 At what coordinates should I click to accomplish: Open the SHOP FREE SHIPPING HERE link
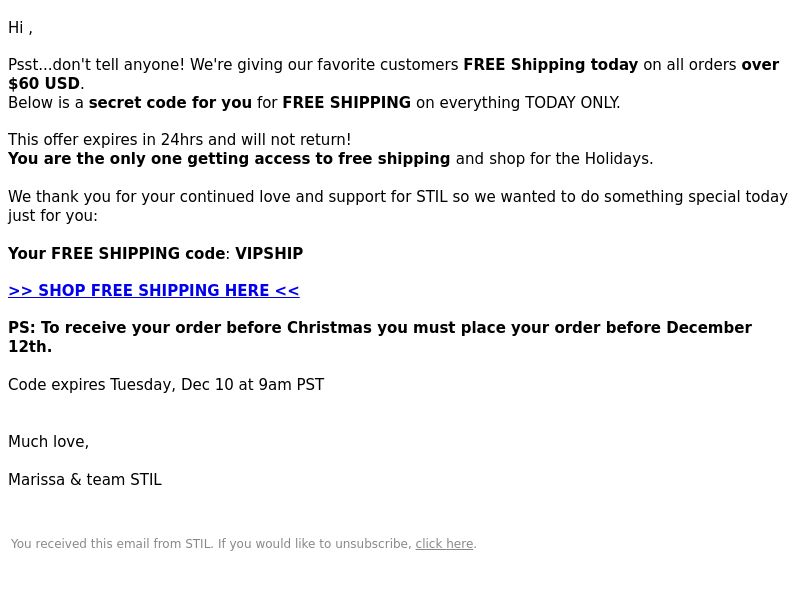tap(154, 290)
